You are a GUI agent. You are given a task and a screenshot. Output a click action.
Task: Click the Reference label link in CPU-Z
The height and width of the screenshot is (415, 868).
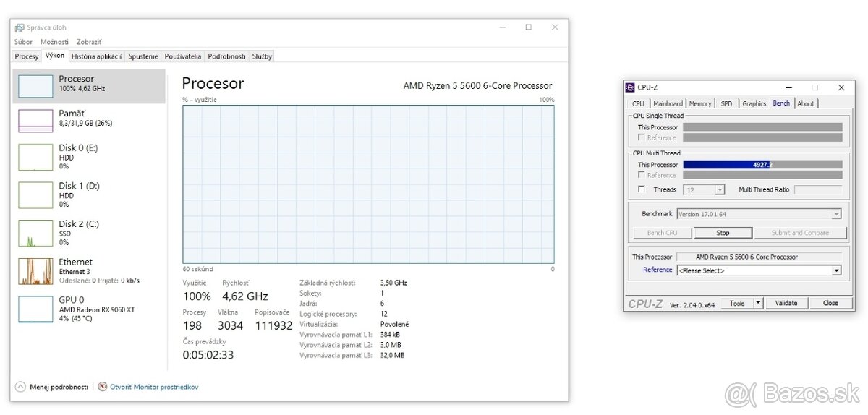658,270
